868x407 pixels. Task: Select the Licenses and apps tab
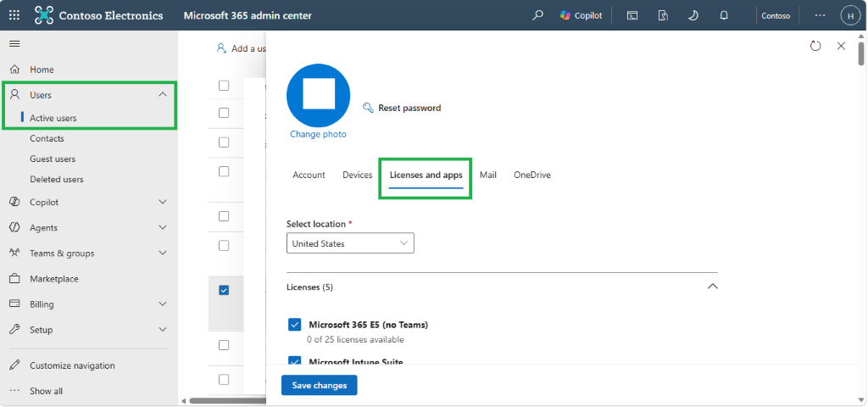tap(426, 175)
